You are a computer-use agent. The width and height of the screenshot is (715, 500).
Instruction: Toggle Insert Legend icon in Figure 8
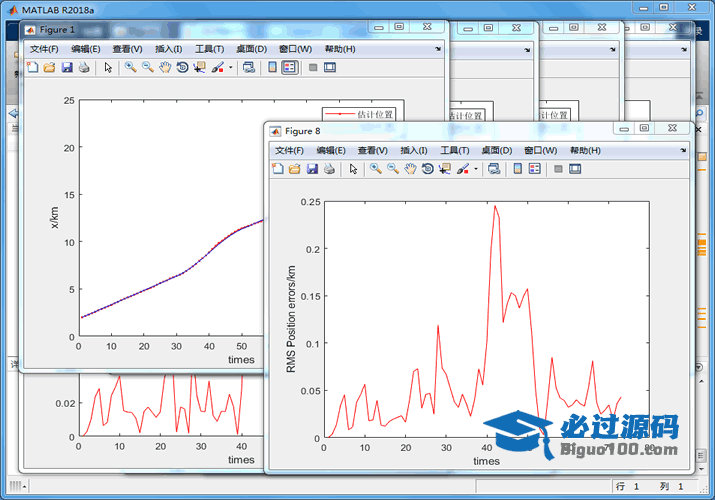click(x=534, y=169)
